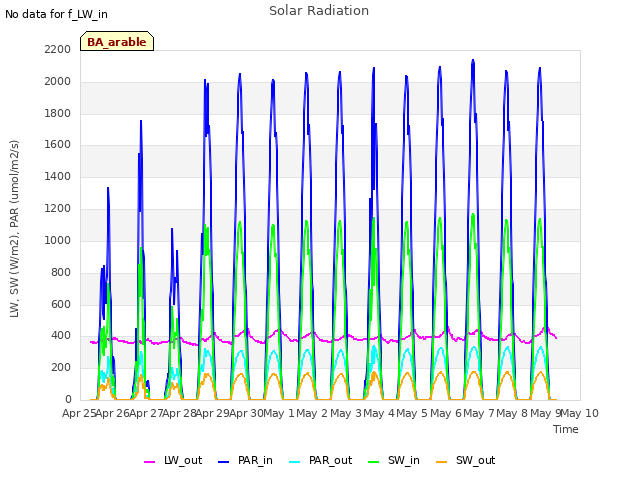The image size is (640, 480).
Task: Click the 1800 y-axis tick label
Action: click(x=58, y=113)
